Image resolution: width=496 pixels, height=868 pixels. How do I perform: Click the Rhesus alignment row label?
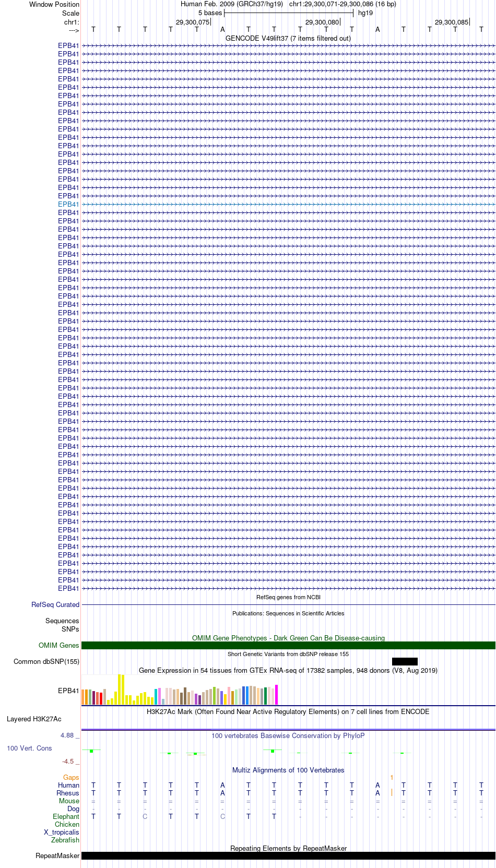pos(68,793)
